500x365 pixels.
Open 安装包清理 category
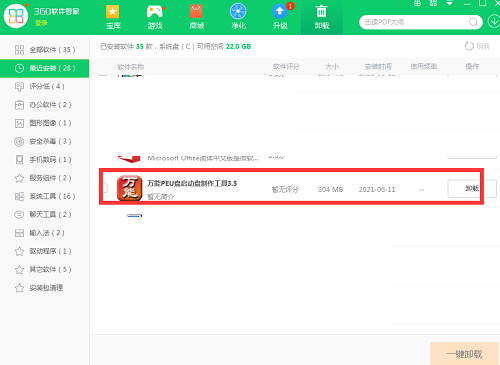45,288
